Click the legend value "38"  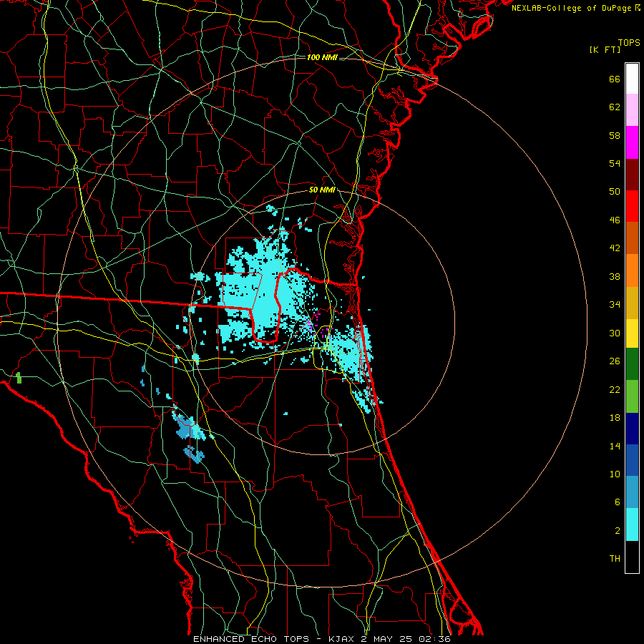tap(615, 276)
